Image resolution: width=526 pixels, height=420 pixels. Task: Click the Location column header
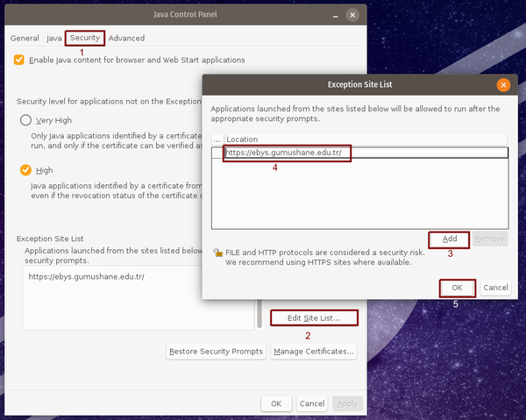point(364,139)
